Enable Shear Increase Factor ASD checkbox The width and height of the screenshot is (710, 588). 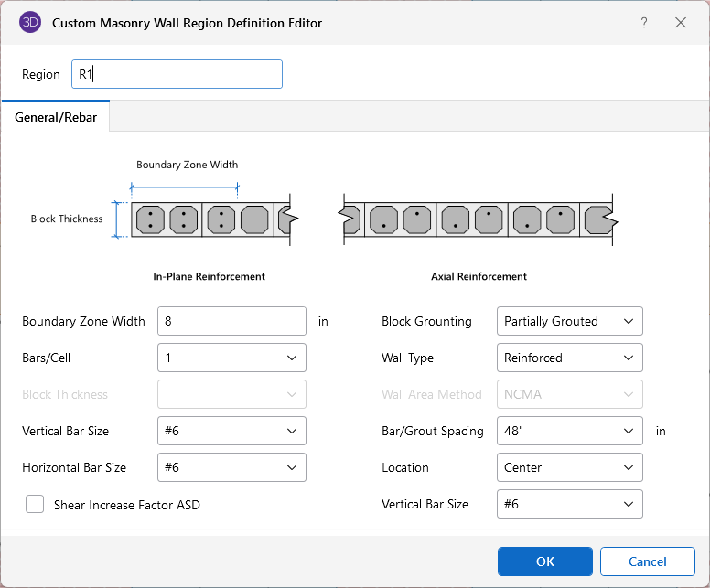[35, 504]
